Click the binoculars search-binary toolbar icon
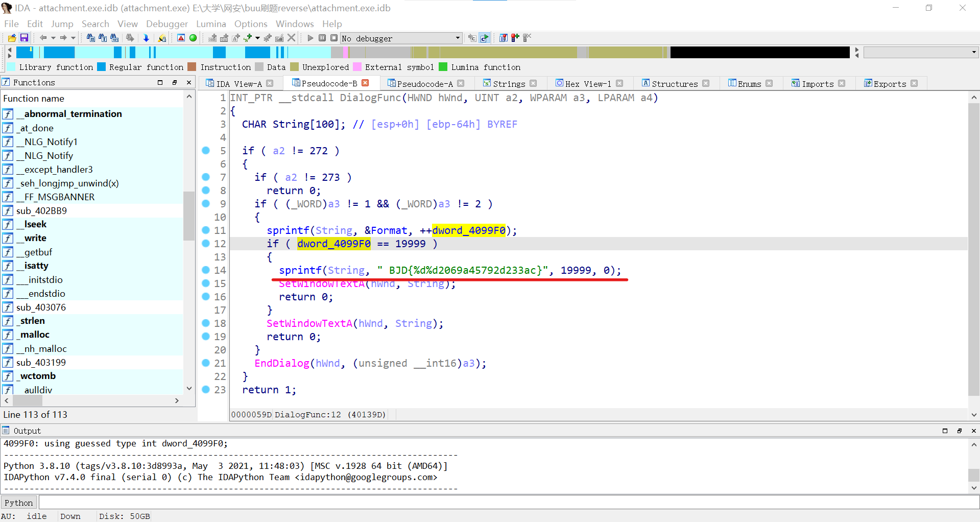This screenshot has height=522, width=980. click(x=115, y=38)
